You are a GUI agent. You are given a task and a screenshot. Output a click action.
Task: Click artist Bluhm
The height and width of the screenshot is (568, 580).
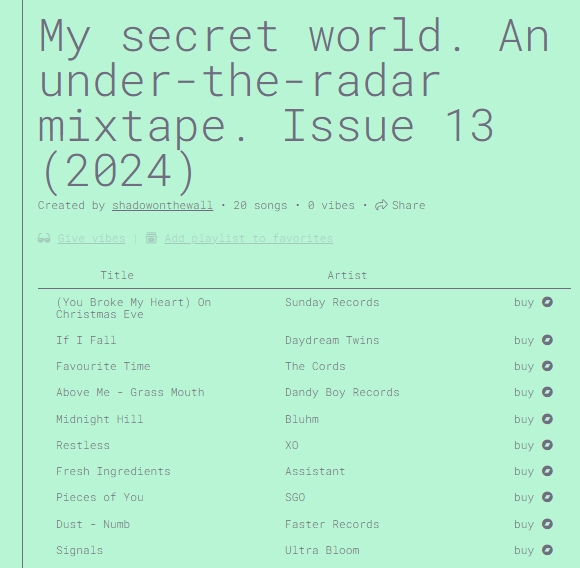pos(302,419)
